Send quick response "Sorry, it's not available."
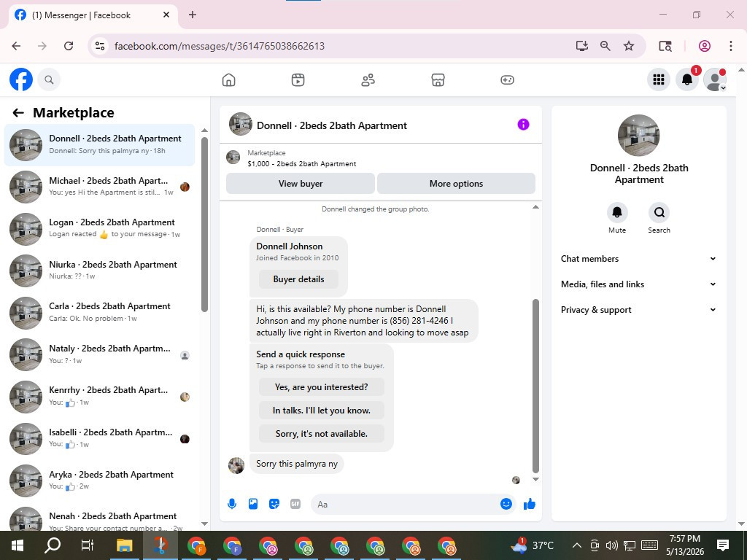Viewport: 747px width, 560px height. (x=322, y=434)
